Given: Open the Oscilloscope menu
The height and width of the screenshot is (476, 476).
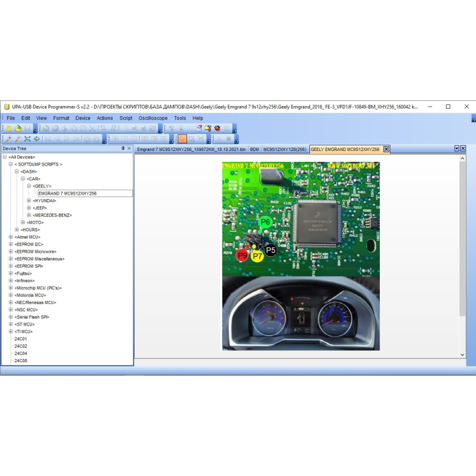Looking at the screenshot, I should pyautogui.click(x=153, y=118).
